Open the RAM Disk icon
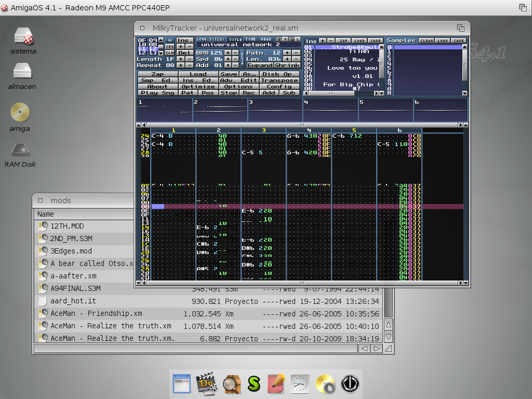Screen dimensions: 532x399 click(x=20, y=149)
